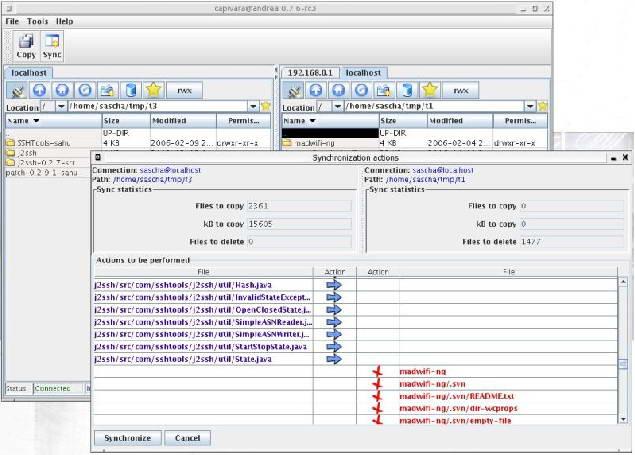The height and width of the screenshot is (455, 635).
Task: Click the Sync toolbar icon
Action: pyautogui.click(x=52, y=46)
